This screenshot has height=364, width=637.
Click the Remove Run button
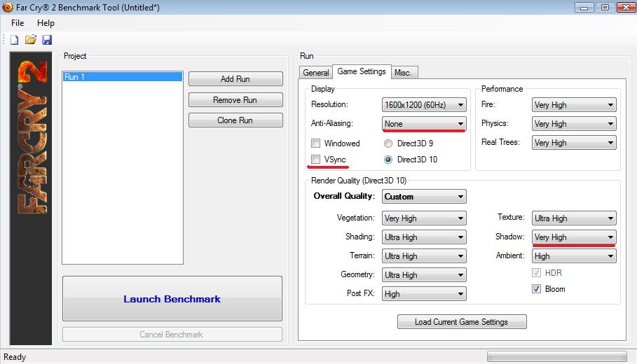pos(235,100)
